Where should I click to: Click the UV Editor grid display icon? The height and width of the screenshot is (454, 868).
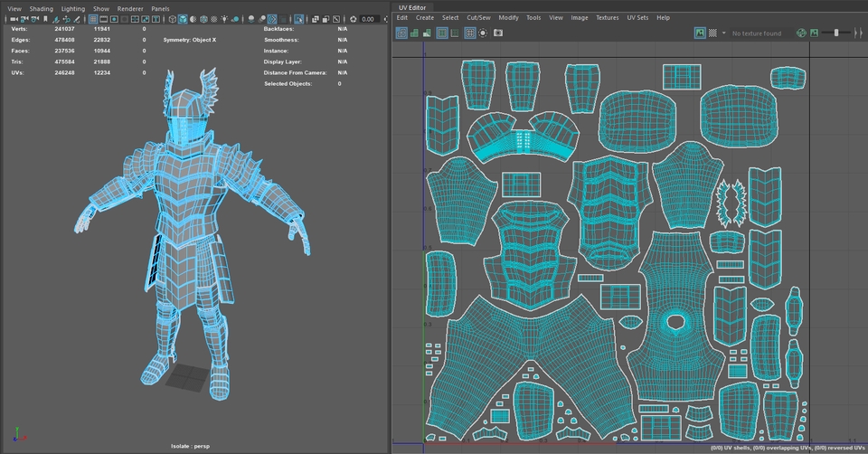pyautogui.click(x=470, y=33)
